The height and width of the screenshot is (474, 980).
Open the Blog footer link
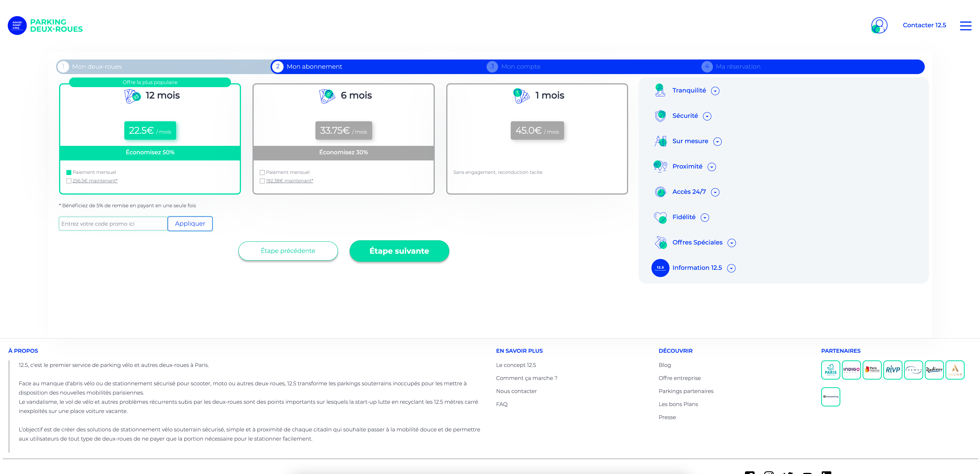tap(665, 365)
